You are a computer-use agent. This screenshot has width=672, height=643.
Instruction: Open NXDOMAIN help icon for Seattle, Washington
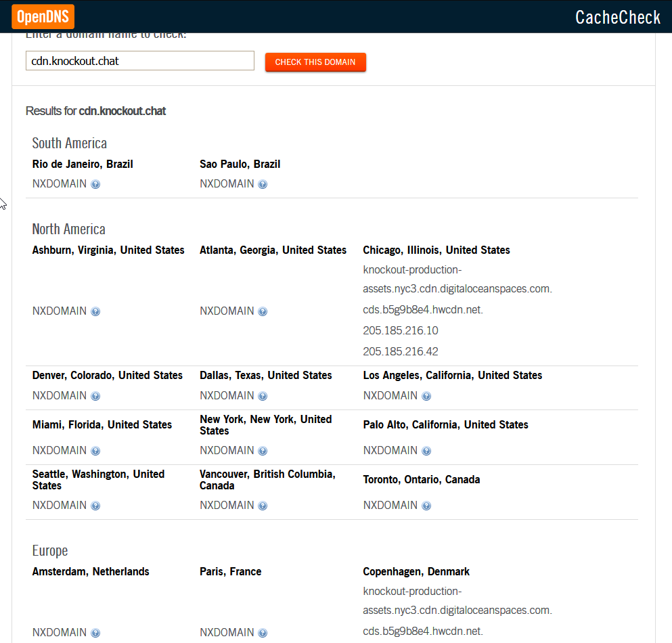click(x=95, y=506)
